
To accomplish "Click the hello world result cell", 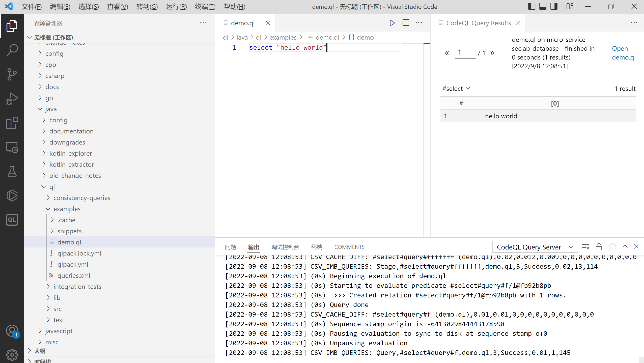I will [x=501, y=116].
